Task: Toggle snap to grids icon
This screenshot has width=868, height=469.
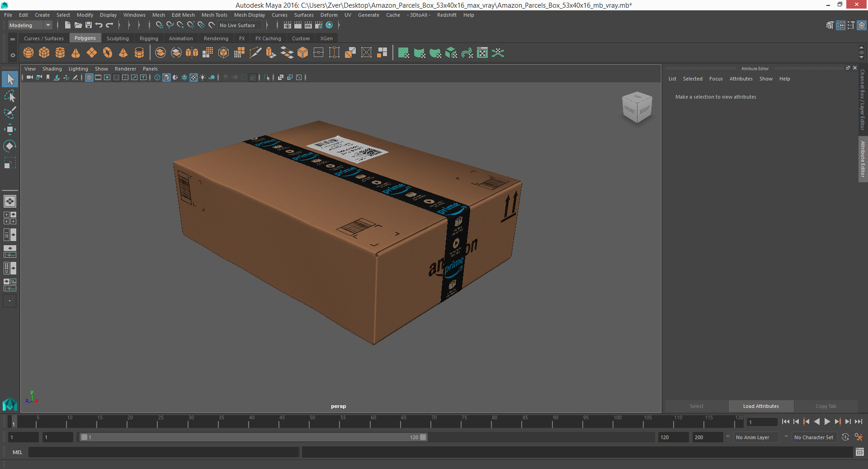Action: [160, 25]
